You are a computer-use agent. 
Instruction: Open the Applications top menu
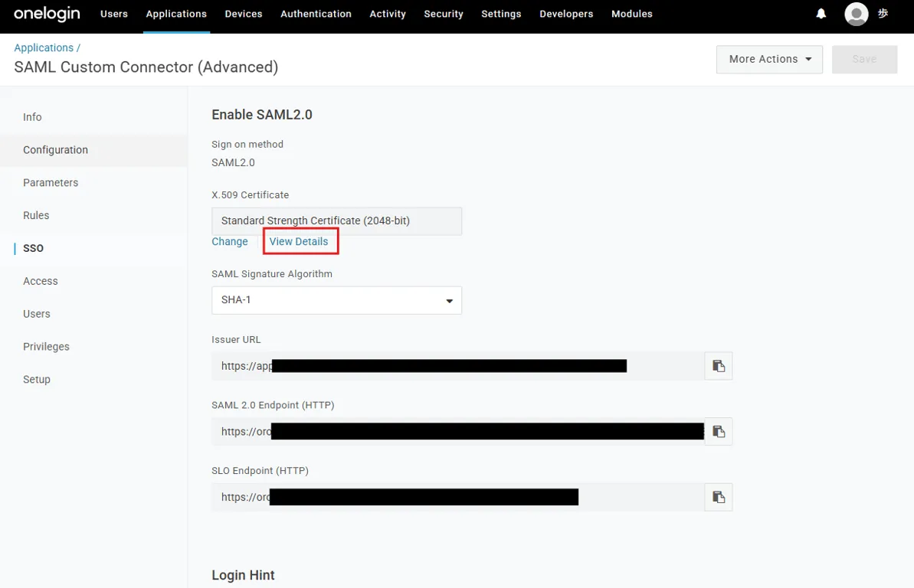coord(176,14)
